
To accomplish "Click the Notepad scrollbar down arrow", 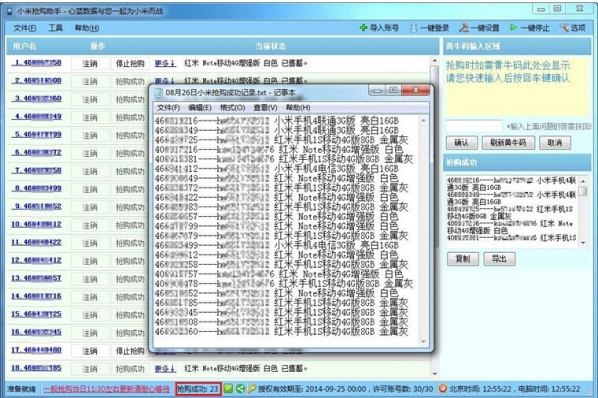I will (x=423, y=341).
